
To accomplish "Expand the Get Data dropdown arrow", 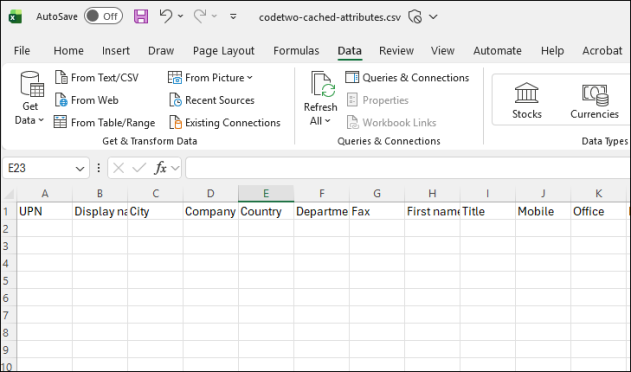I will [x=41, y=120].
